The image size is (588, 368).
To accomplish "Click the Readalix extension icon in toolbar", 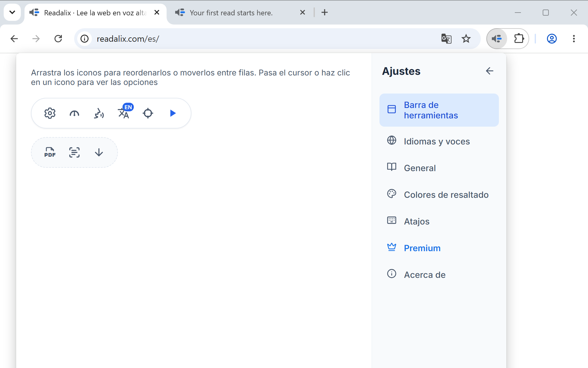I will (x=497, y=39).
